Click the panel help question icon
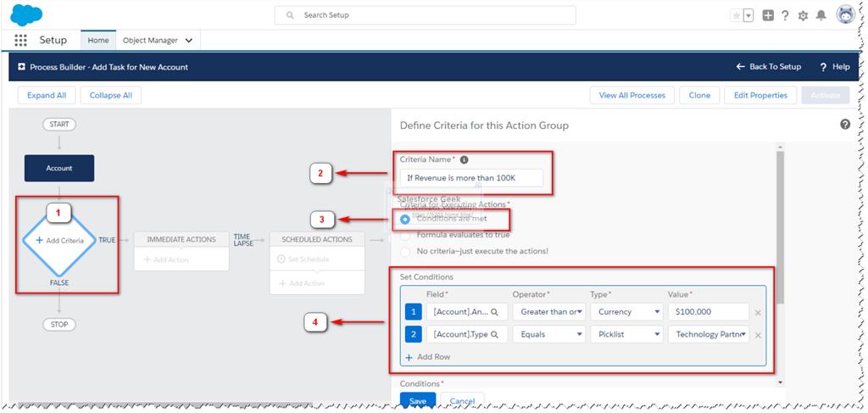 click(845, 125)
